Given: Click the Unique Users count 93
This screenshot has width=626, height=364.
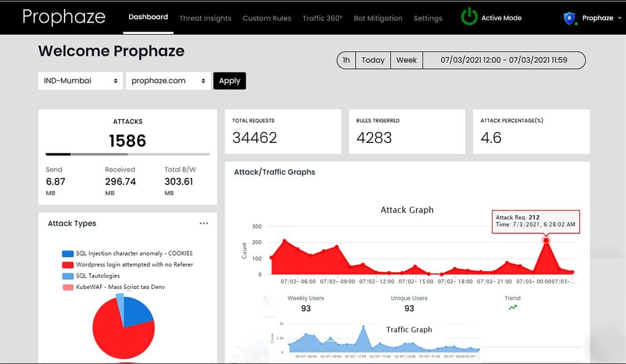Looking at the screenshot, I should click(409, 308).
